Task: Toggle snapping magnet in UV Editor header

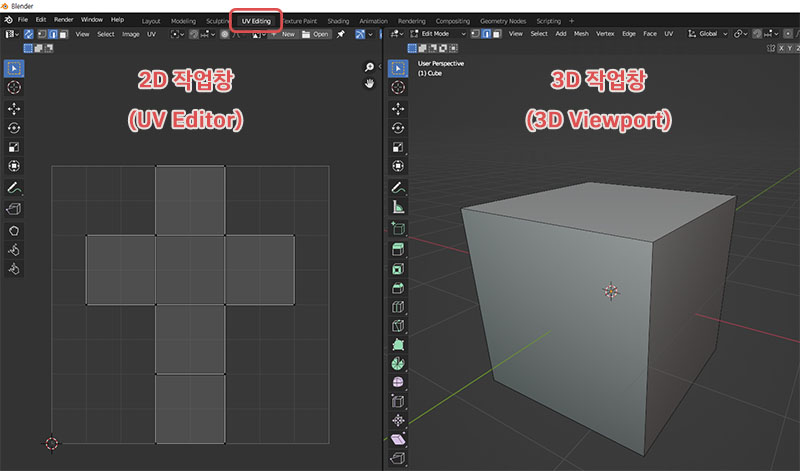Action: click(194, 34)
